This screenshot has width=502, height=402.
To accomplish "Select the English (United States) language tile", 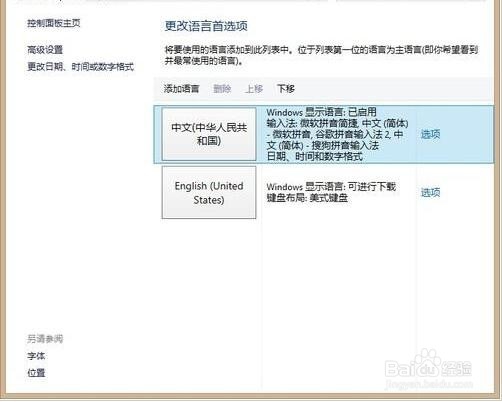I will tap(209, 192).
